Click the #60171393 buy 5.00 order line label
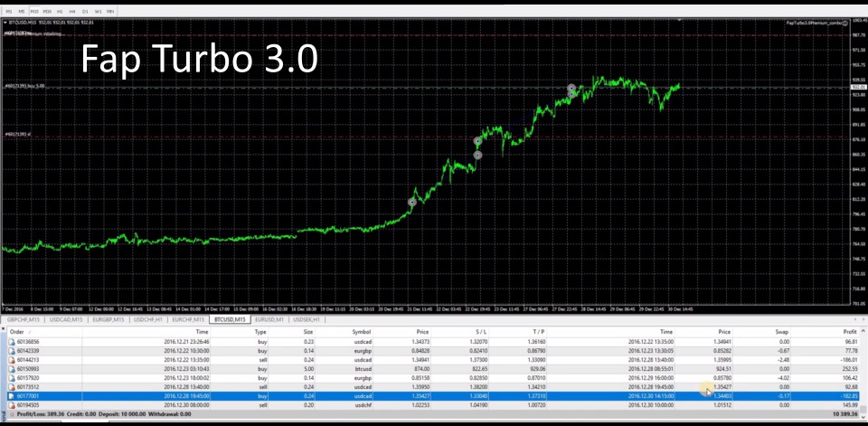 coord(25,87)
